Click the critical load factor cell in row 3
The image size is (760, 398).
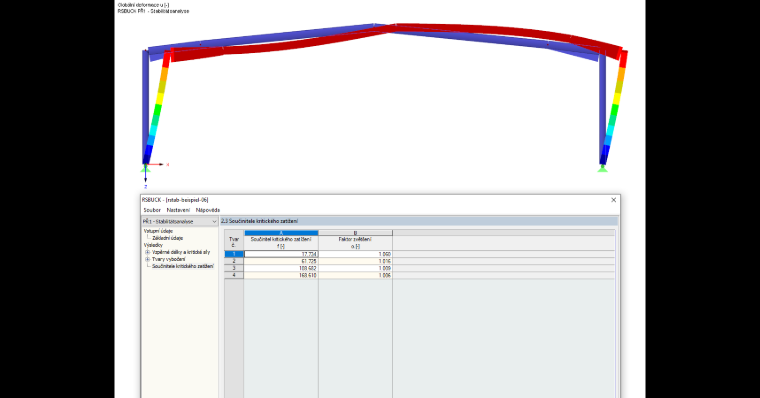pyautogui.click(x=281, y=268)
